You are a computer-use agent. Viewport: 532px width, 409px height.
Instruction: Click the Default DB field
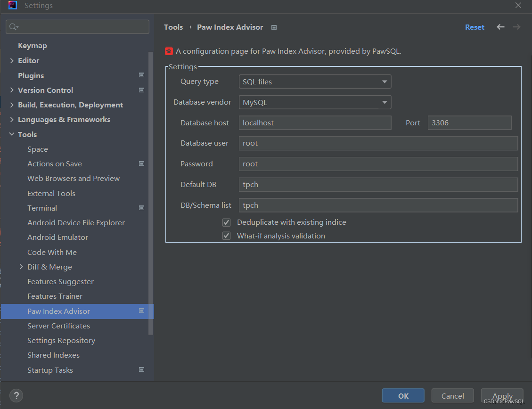[378, 185]
